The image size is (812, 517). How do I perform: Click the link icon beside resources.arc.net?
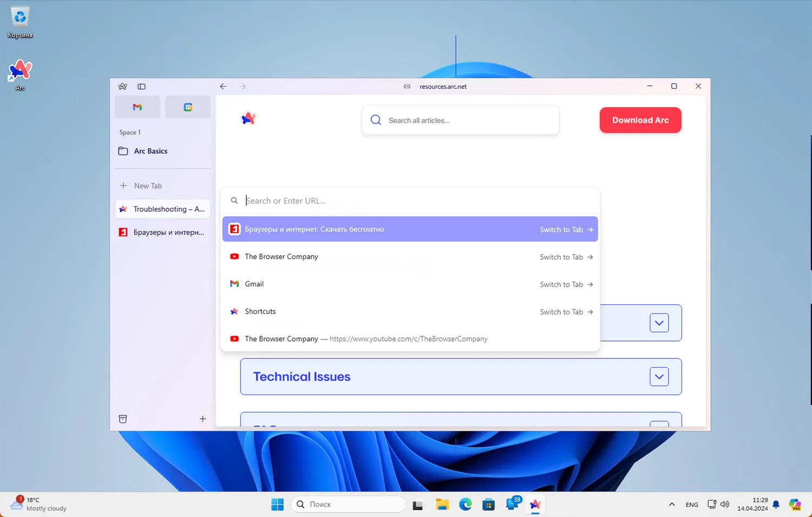pyautogui.click(x=407, y=87)
